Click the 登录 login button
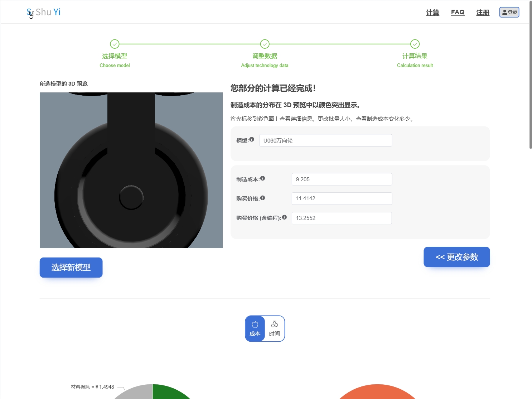This screenshot has width=532, height=399. 509,12
